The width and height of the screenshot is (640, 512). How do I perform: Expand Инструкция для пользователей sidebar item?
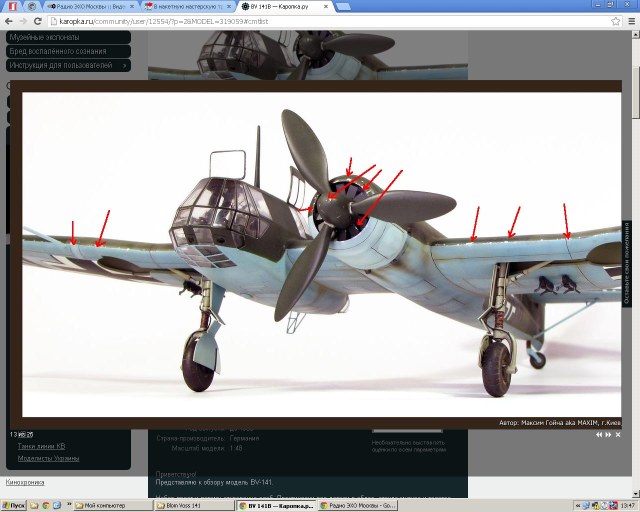point(67,65)
